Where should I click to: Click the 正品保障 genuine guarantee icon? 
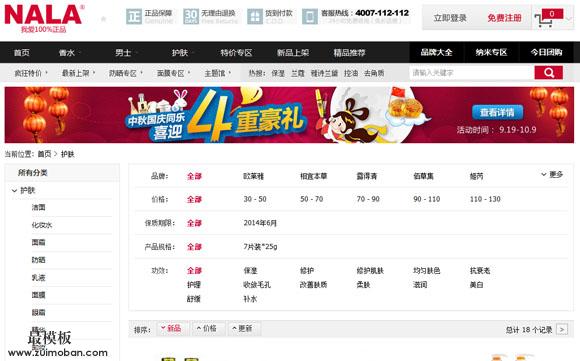(134, 17)
